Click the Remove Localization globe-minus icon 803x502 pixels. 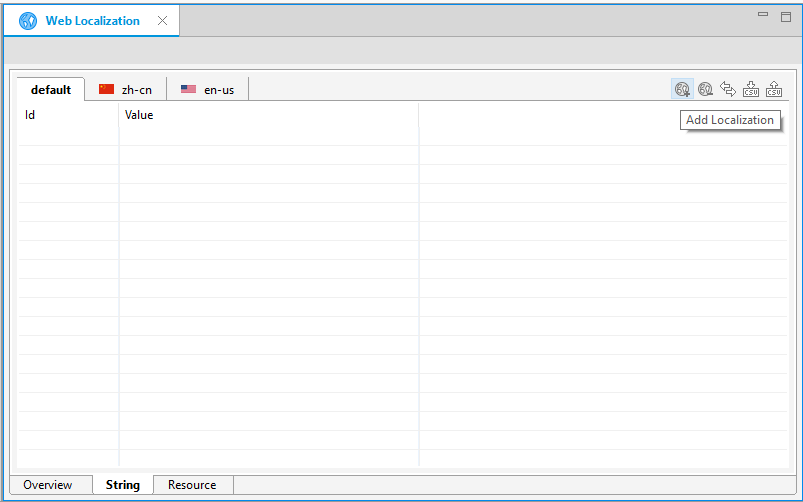[x=705, y=89]
